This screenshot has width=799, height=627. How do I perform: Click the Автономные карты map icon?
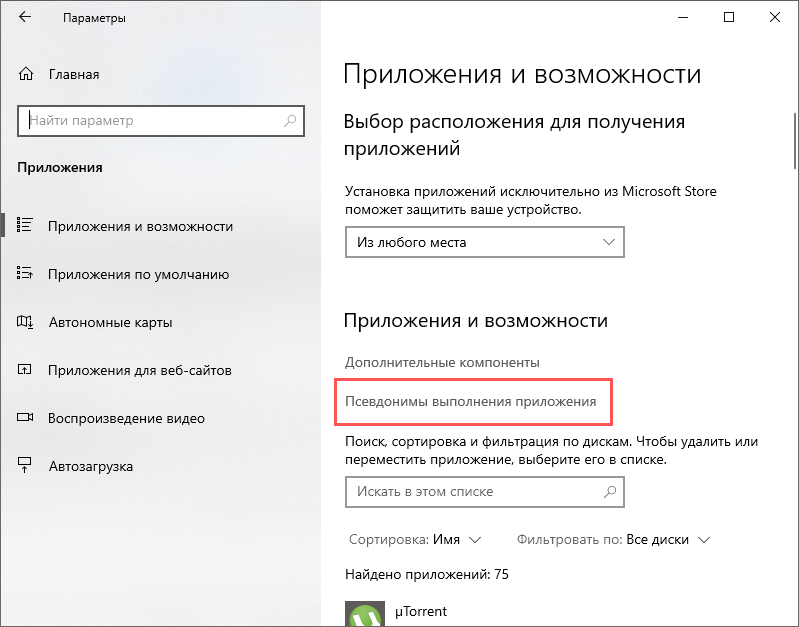pyautogui.click(x=24, y=322)
